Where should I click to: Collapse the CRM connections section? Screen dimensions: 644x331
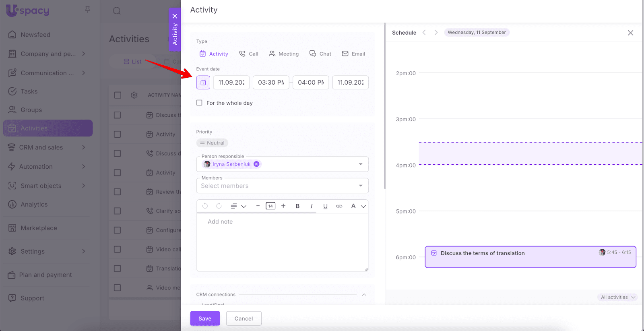click(x=364, y=295)
